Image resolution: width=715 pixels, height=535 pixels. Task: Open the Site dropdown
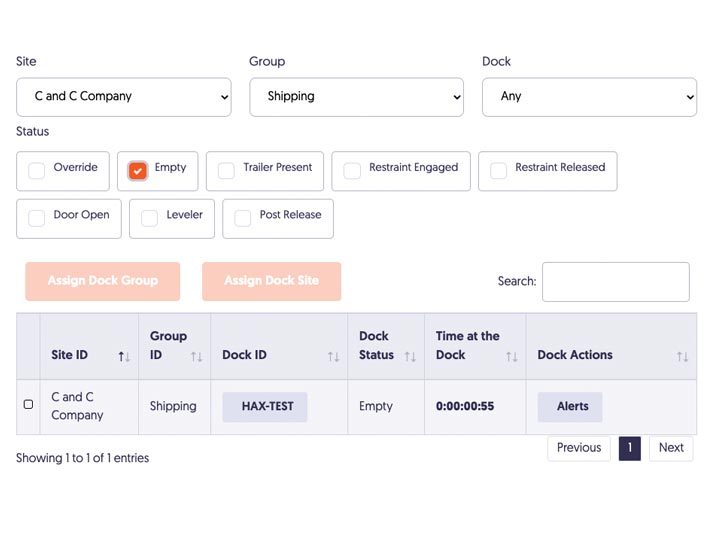[x=124, y=97]
